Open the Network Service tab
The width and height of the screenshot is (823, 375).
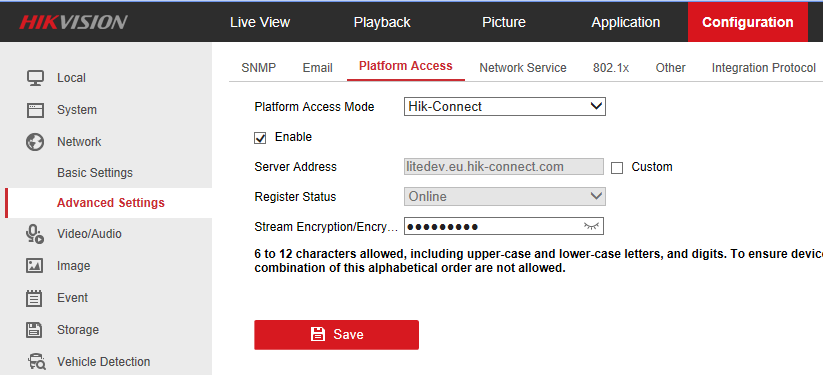tap(523, 68)
